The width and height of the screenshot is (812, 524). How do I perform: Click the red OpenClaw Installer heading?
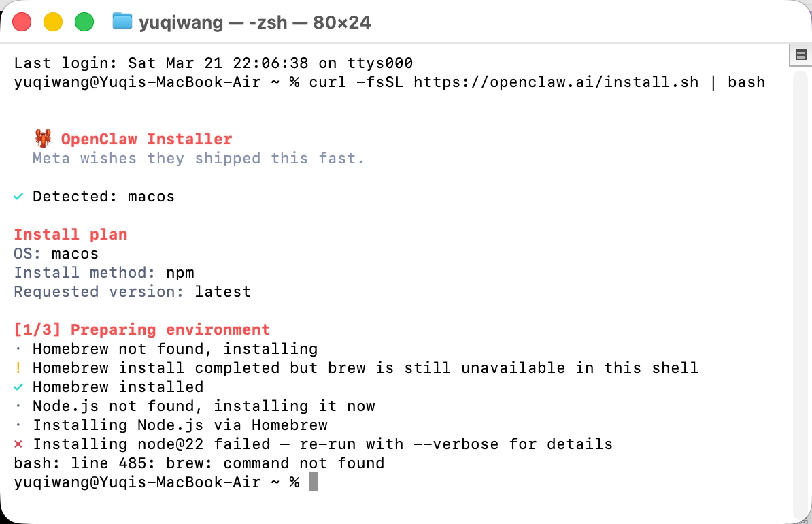[x=146, y=140]
